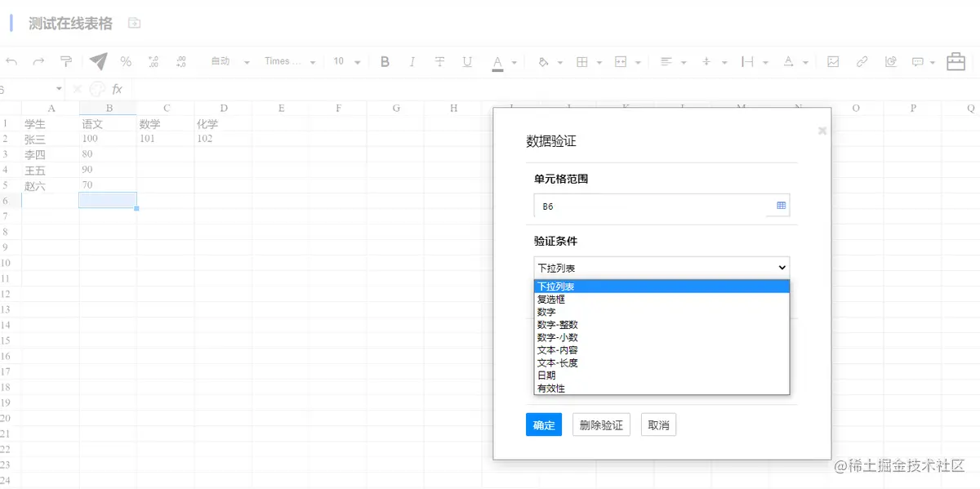Click the cell range selector grid icon
This screenshot has width=980, height=489.
(781, 206)
